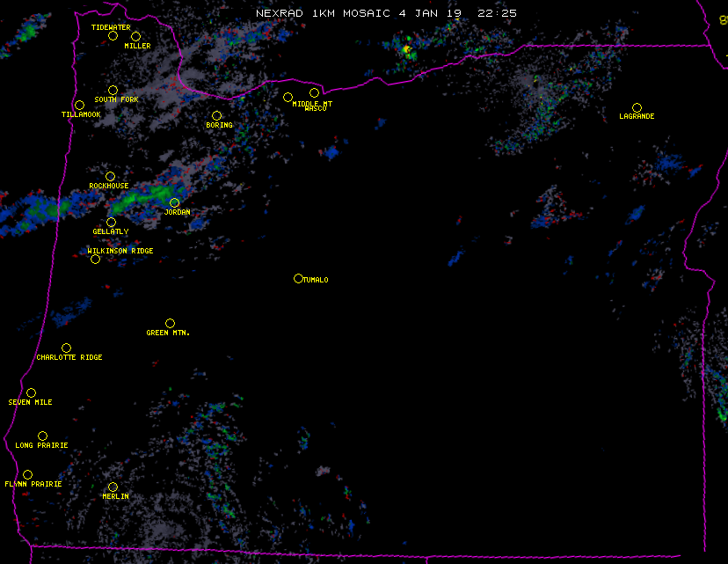728x564 pixels.
Task: Select the Seven Mile station marker
Action: click(31, 393)
